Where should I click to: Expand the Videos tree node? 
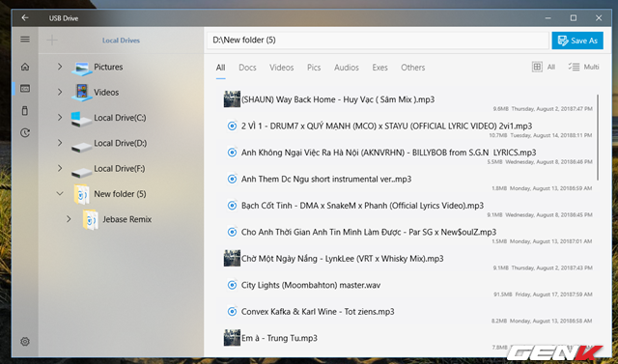(x=60, y=92)
